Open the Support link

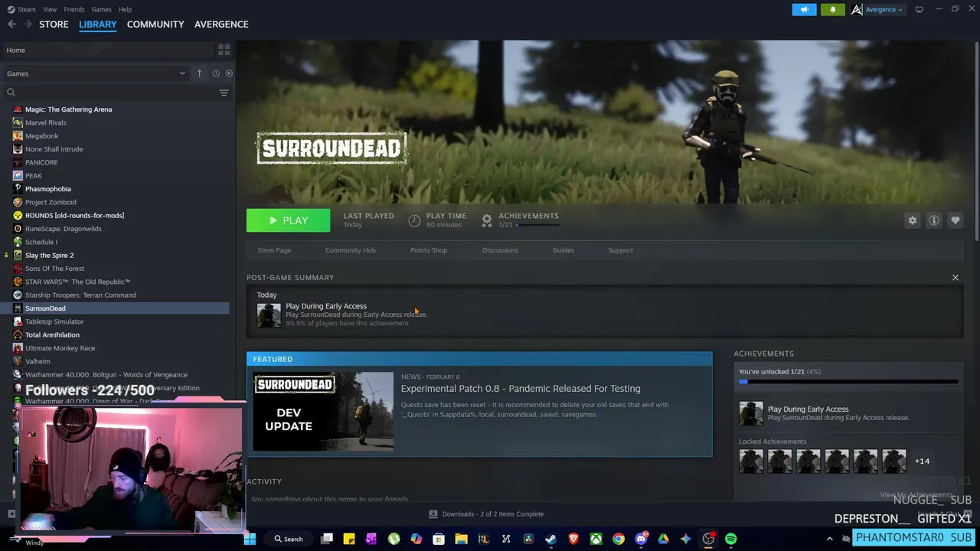point(620,250)
